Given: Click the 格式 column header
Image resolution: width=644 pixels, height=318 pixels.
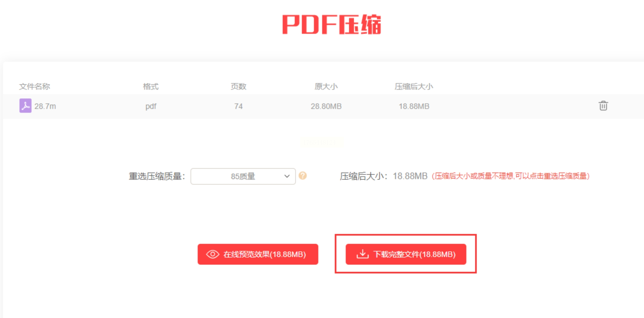Looking at the screenshot, I should [151, 86].
